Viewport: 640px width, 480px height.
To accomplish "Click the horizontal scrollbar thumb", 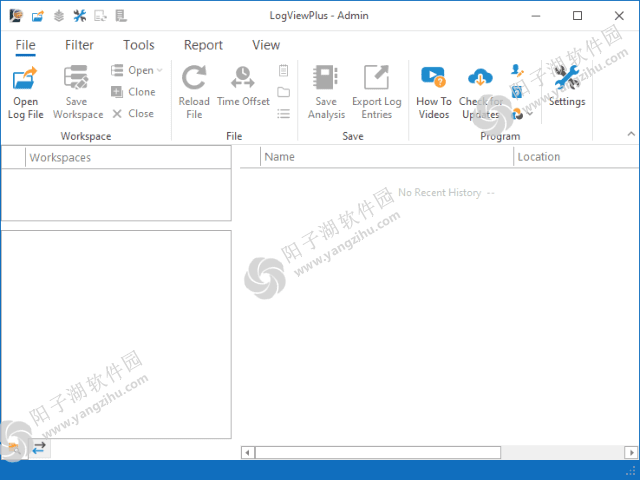I will [x=378, y=452].
